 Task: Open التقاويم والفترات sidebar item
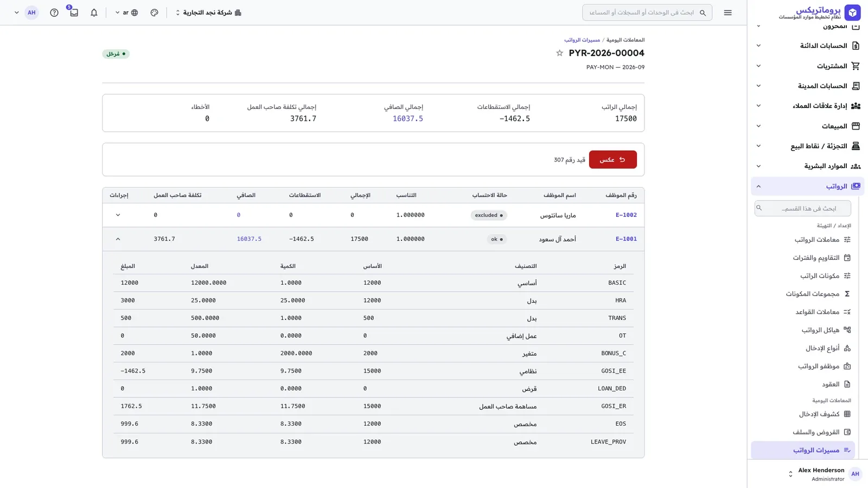pos(803,258)
